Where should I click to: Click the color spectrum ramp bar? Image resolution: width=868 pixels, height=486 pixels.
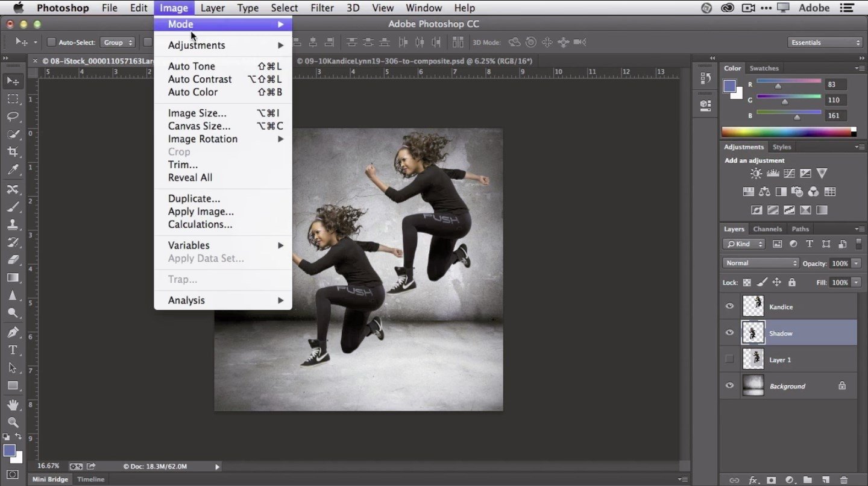[786, 132]
